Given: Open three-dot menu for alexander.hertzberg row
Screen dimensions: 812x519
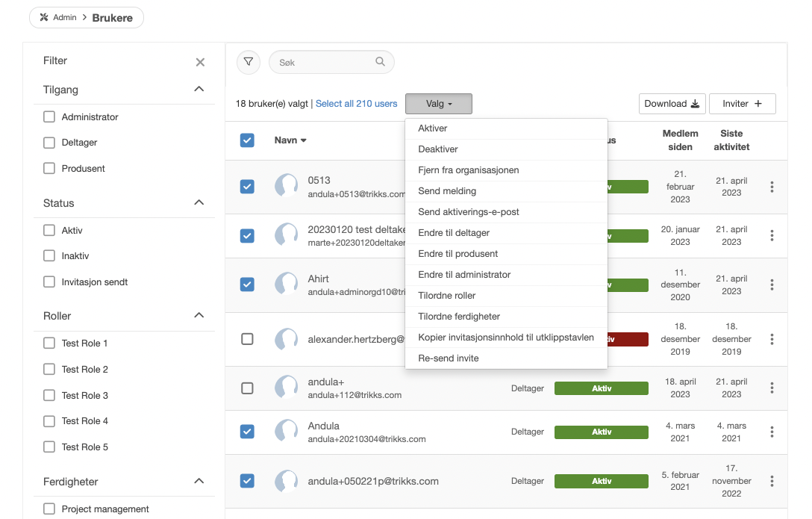Looking at the screenshot, I should coord(772,339).
